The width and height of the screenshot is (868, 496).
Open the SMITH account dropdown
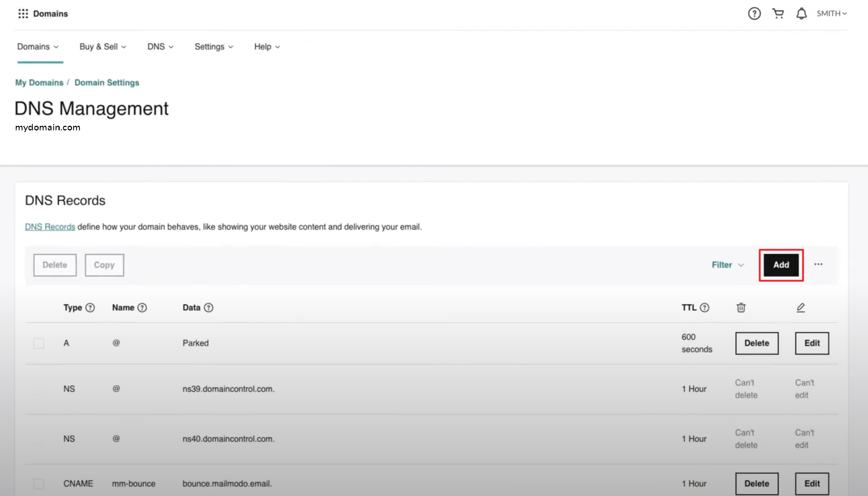click(831, 13)
